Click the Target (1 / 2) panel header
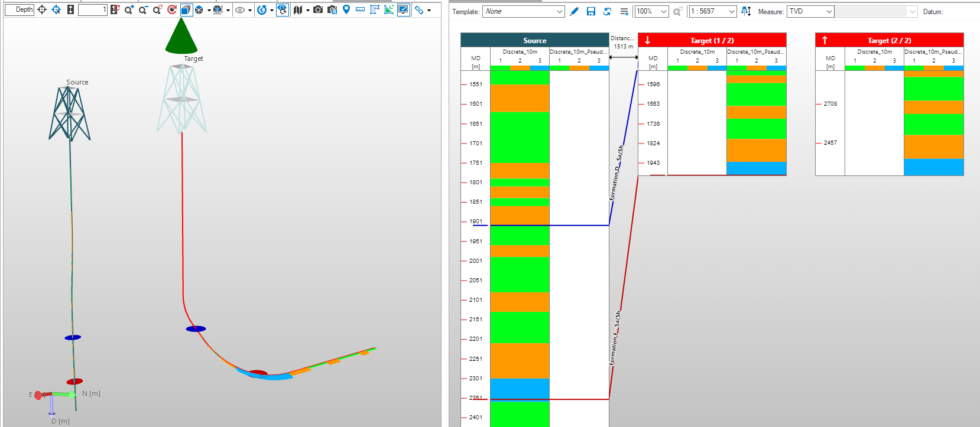 712,40
